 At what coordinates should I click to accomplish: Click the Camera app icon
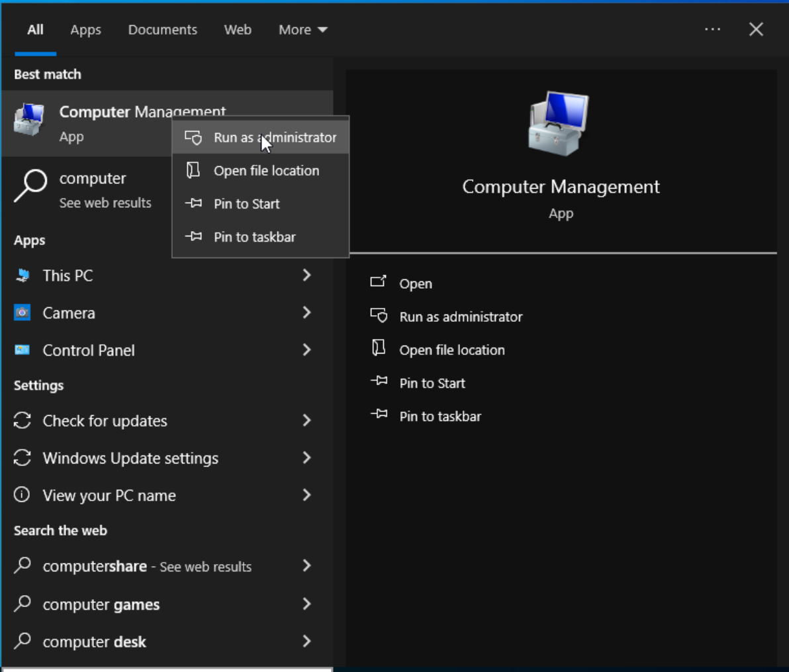coord(23,312)
